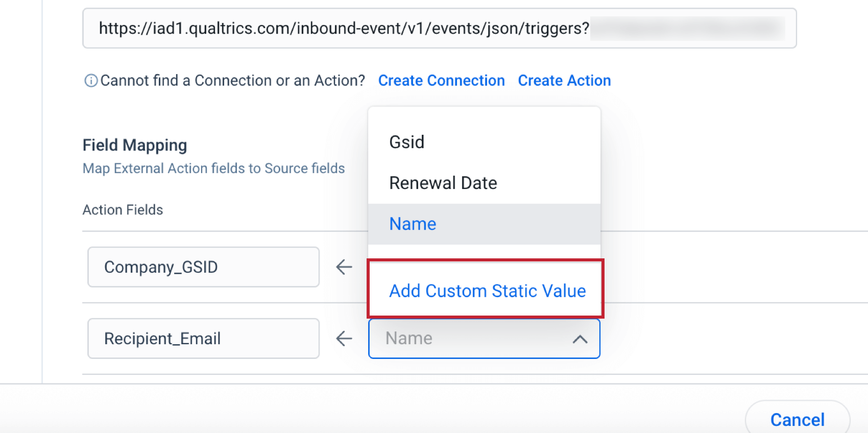Click the left arrow beside Company_GSID
868x433 pixels.
[x=344, y=267]
